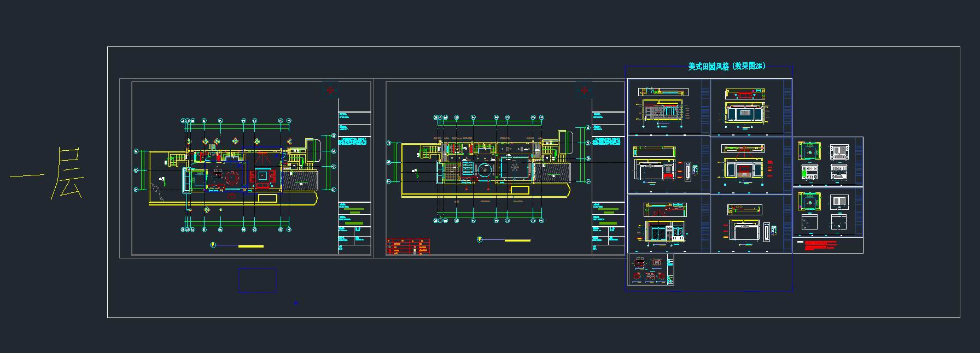Click the small gray detail sheet at bottom
Viewport: 980px width, 353px height.
pos(651,269)
